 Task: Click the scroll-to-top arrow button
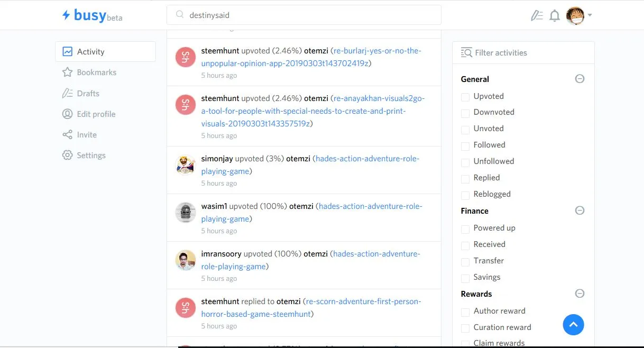coord(573,325)
